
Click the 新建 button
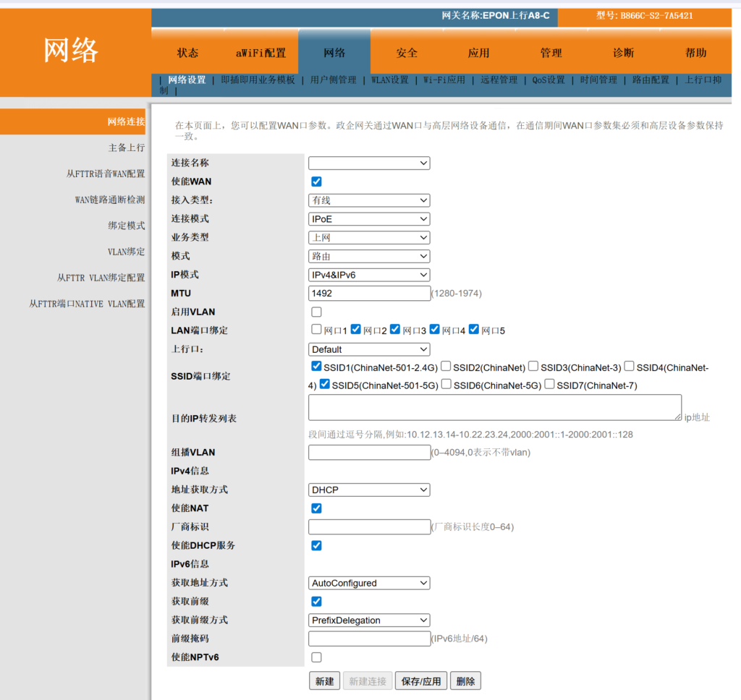(x=324, y=681)
